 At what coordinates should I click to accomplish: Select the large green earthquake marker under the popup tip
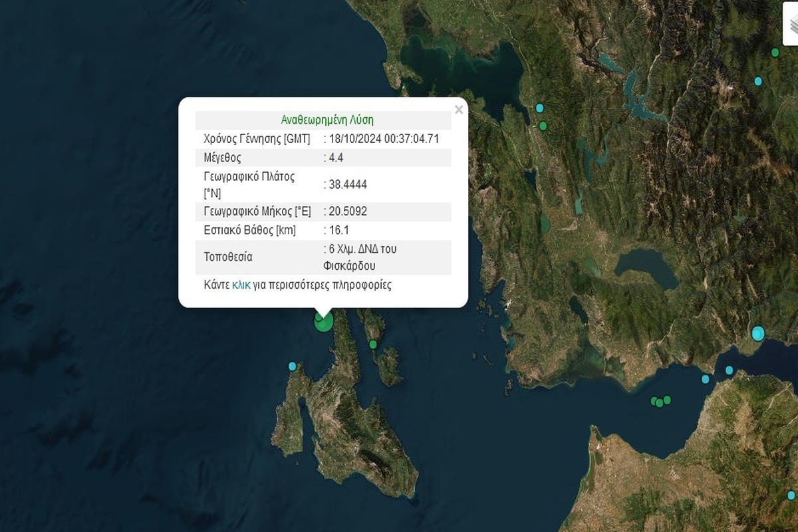point(324,322)
